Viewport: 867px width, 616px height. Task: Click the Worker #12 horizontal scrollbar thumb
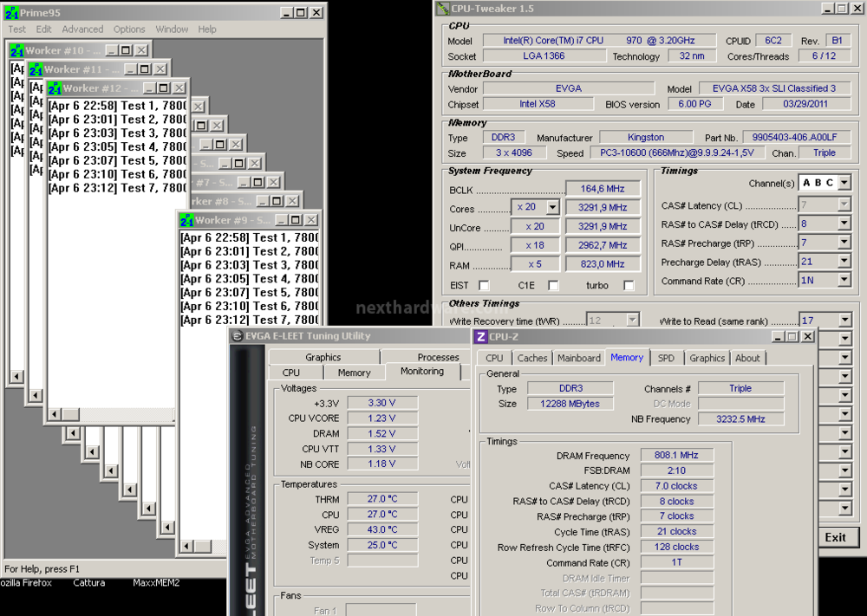[70, 414]
